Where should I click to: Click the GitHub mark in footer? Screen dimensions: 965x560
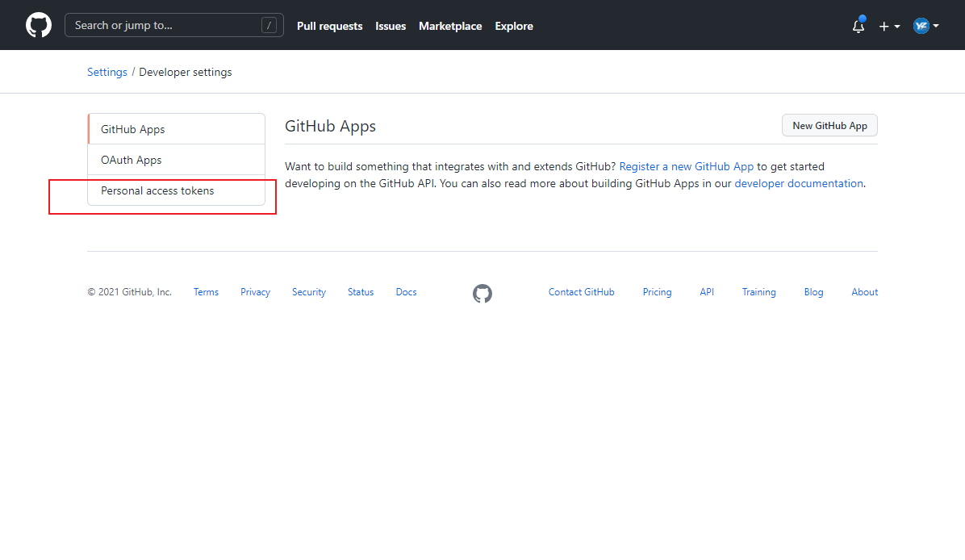tap(482, 294)
